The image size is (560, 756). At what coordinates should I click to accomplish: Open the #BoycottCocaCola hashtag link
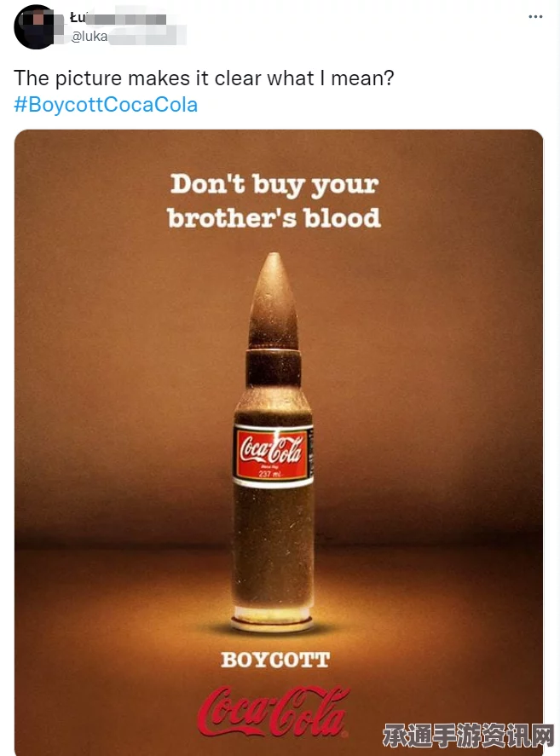pos(106,105)
